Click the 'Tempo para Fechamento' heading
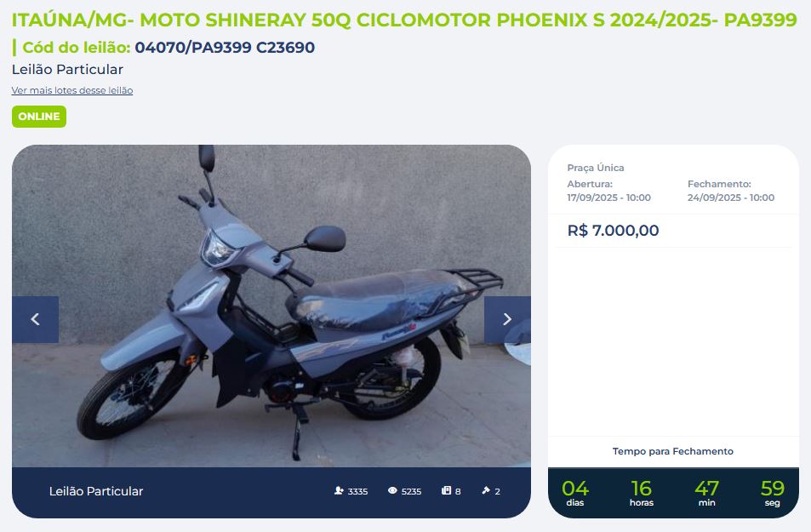The height and width of the screenshot is (532, 811). pos(673,451)
